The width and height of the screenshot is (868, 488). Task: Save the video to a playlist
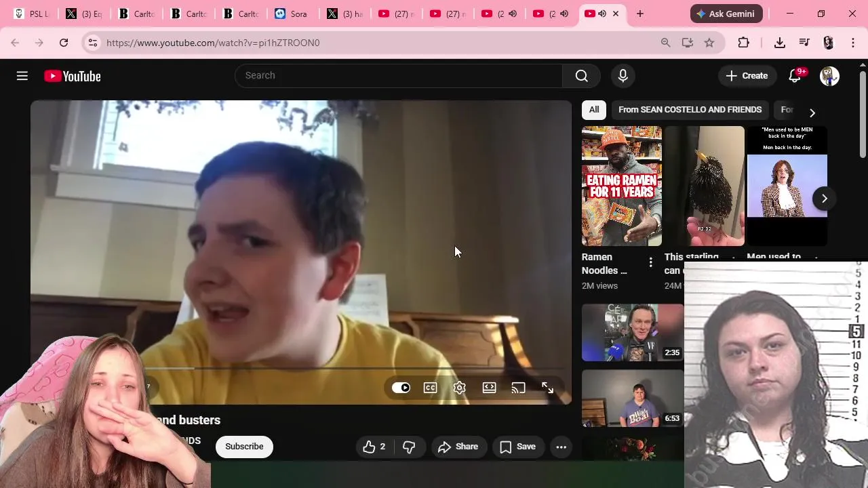click(x=518, y=447)
